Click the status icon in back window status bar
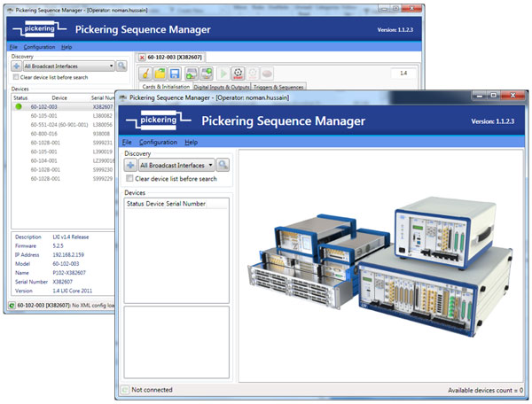 click(x=12, y=306)
